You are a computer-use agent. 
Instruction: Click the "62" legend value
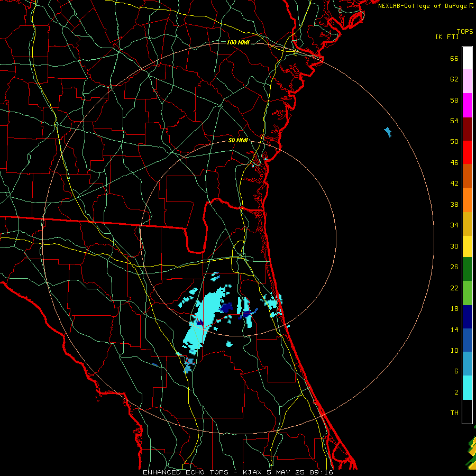(454, 79)
